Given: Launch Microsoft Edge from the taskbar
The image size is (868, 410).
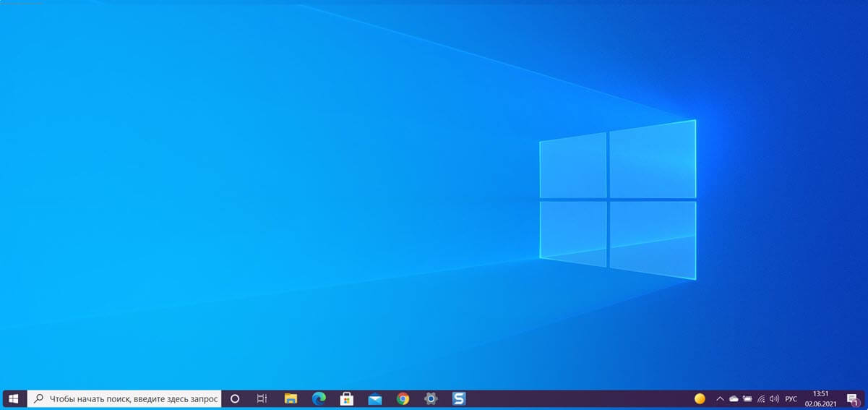Looking at the screenshot, I should click(319, 398).
